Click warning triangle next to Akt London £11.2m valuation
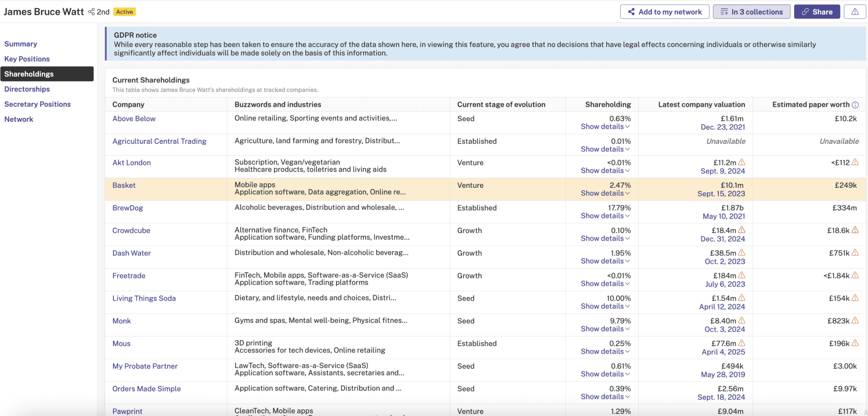This screenshot has height=416, width=868. coord(742,162)
